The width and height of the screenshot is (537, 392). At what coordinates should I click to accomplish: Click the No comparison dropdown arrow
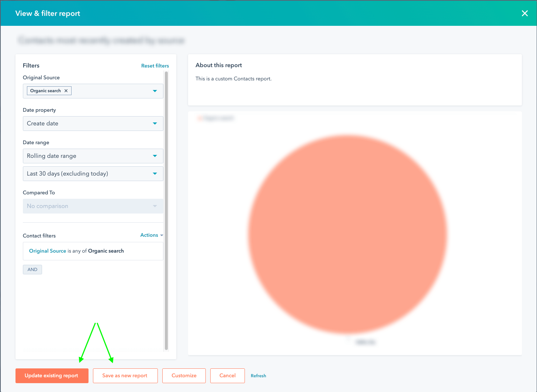pyautogui.click(x=155, y=206)
